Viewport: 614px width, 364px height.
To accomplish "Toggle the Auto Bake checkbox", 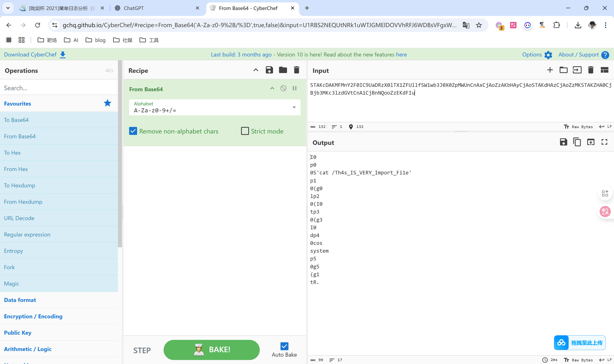I will point(284,346).
